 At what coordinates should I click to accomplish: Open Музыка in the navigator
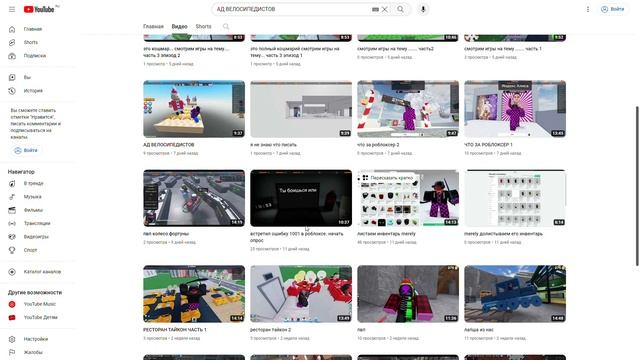pos(32,197)
